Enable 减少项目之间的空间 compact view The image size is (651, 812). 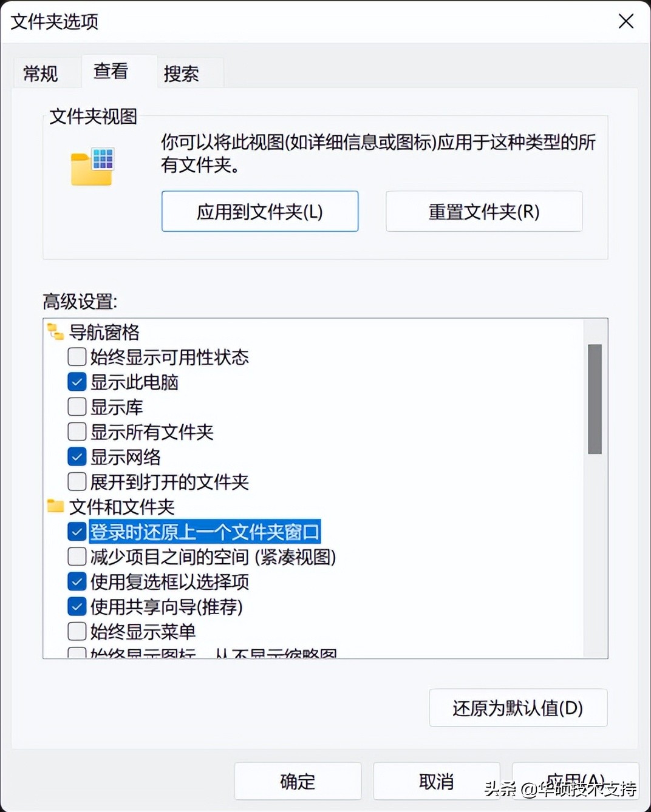click(x=77, y=557)
